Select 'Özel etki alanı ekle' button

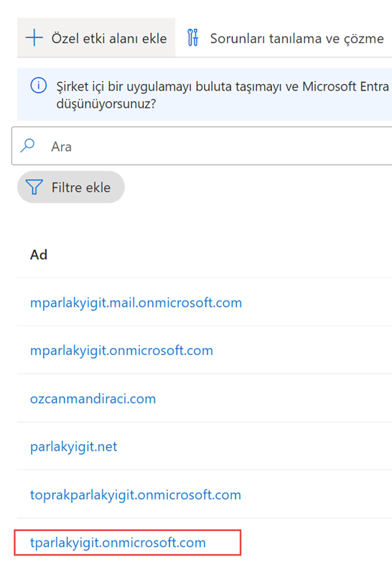click(96, 38)
